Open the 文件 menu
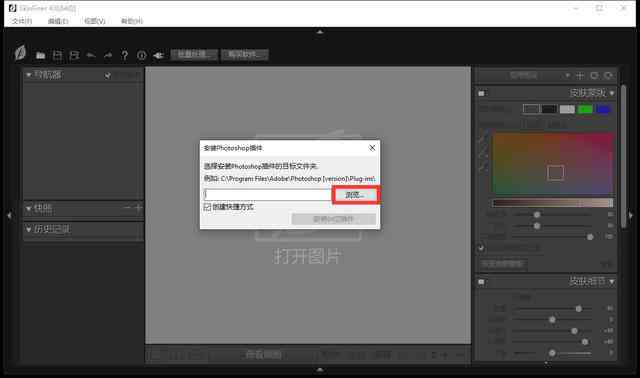 22,21
